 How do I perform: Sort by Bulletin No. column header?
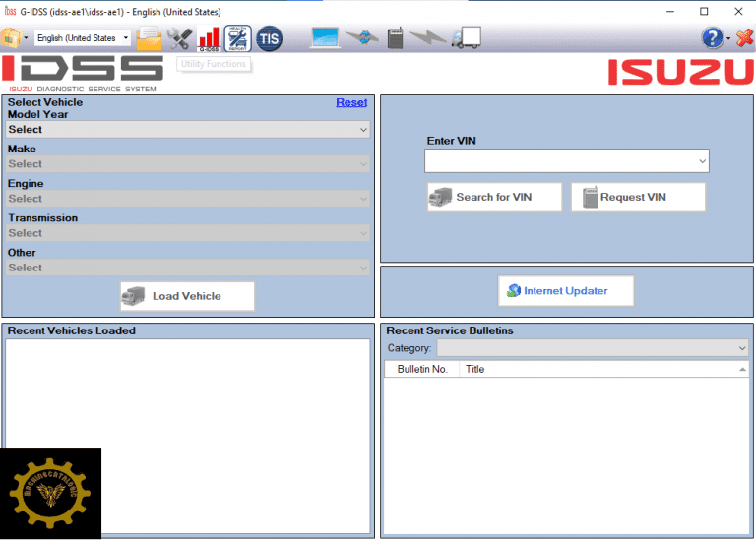pos(422,369)
